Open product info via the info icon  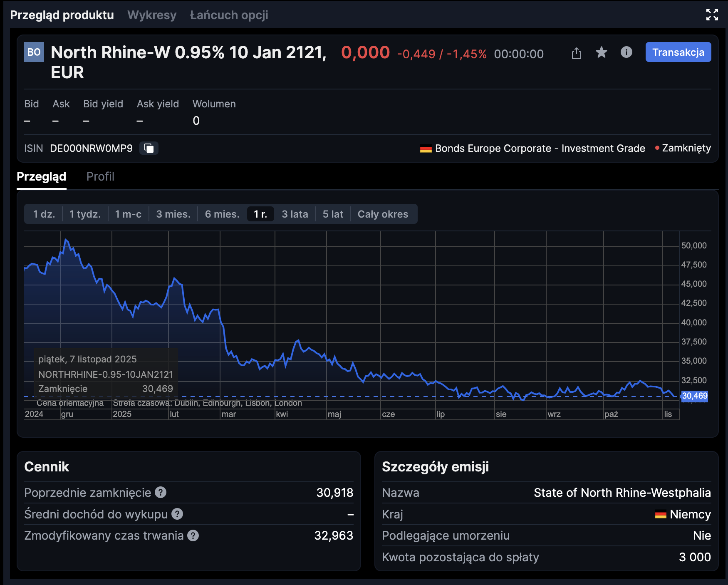coord(626,52)
